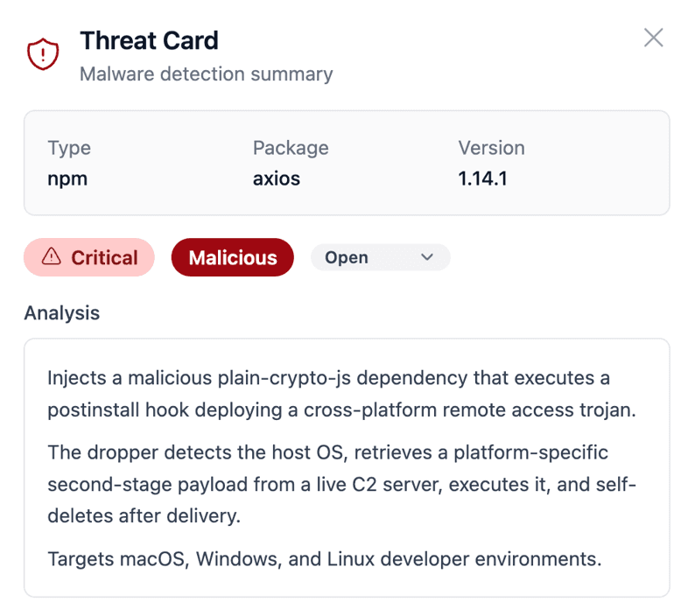Click the Threat Card title
The height and width of the screenshot is (616, 688).
(x=149, y=41)
